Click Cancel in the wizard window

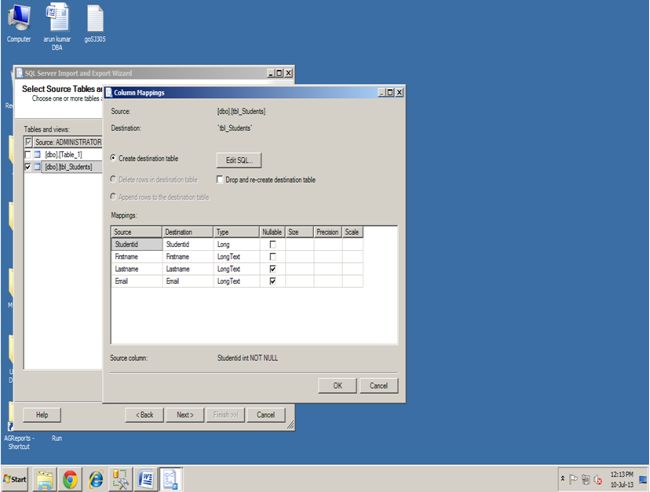pos(266,415)
